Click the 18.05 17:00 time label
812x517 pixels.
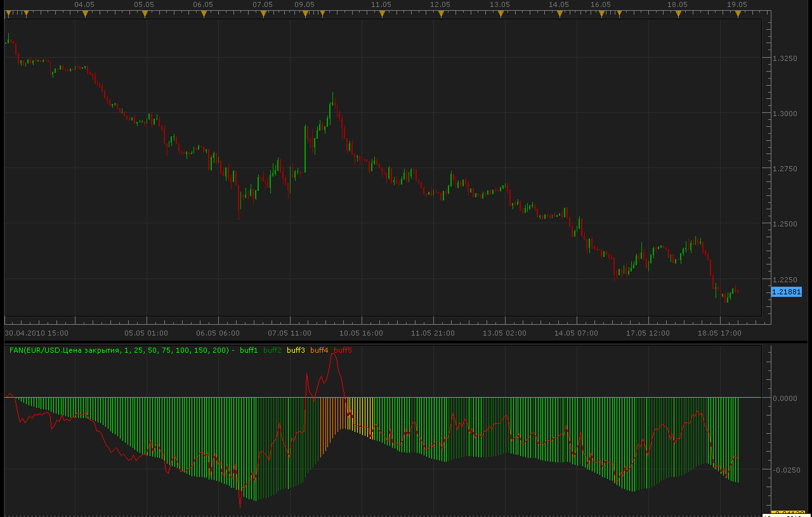(720, 332)
